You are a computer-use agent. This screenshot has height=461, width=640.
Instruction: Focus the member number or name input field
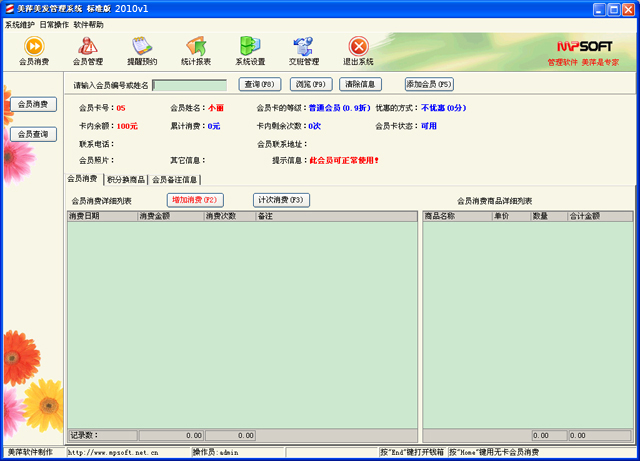190,85
